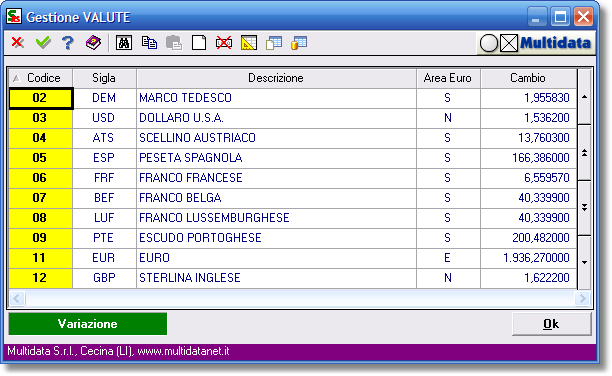Viewport: 612px width, 376px height.
Task: Click the green checkmark confirm icon
Action: click(43, 42)
